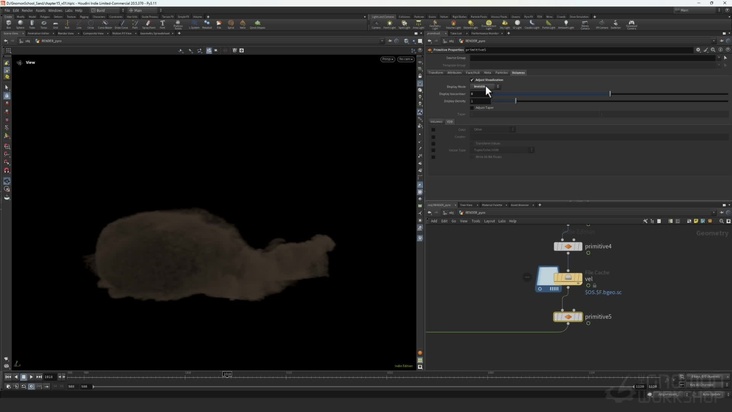Image resolution: width=732 pixels, height=412 pixels.
Task: Click the Sphere shelf tool
Action: [20, 24]
